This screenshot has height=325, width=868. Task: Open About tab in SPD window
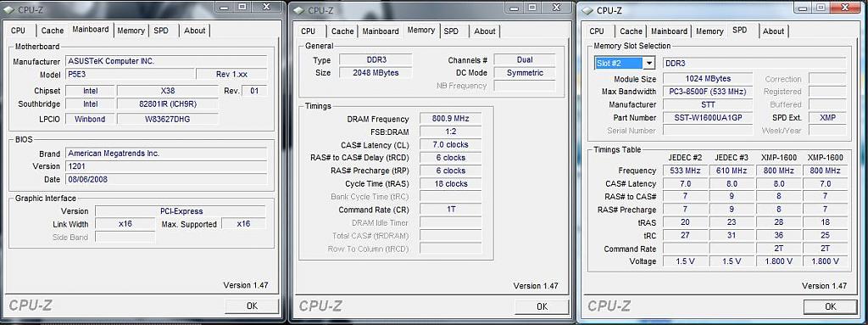click(x=774, y=31)
